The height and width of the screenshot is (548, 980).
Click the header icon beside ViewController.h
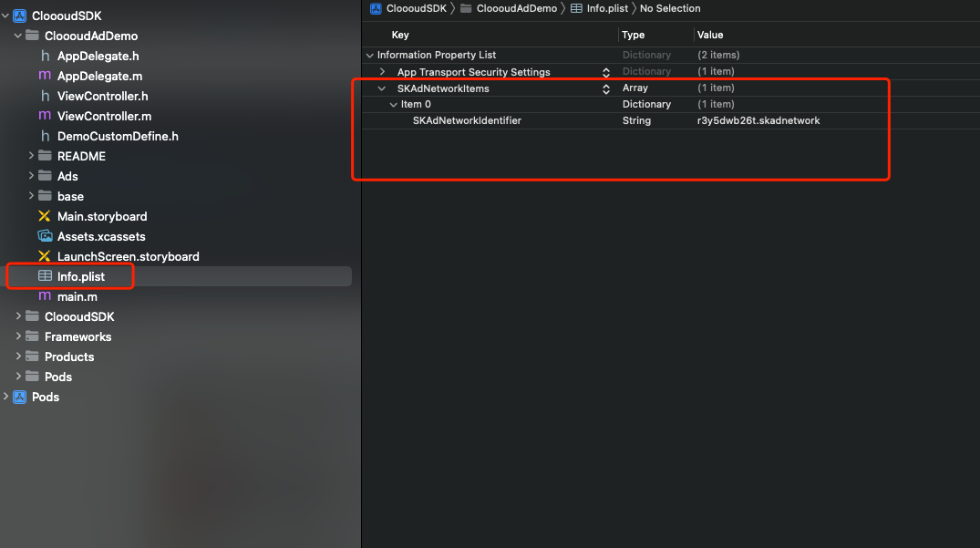click(x=45, y=96)
